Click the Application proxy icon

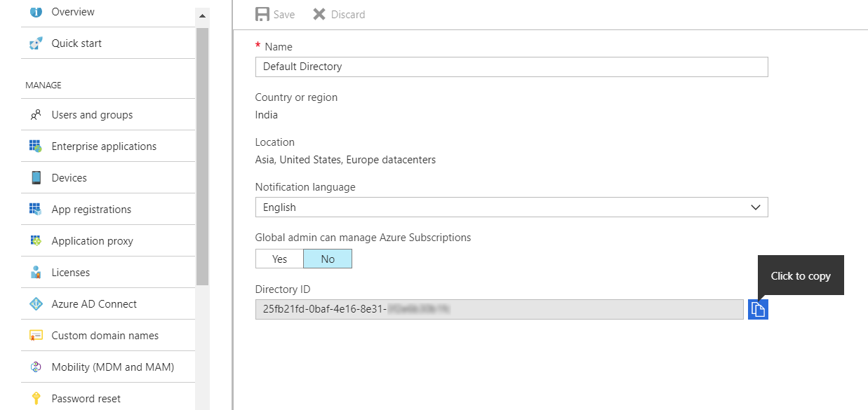[36, 241]
